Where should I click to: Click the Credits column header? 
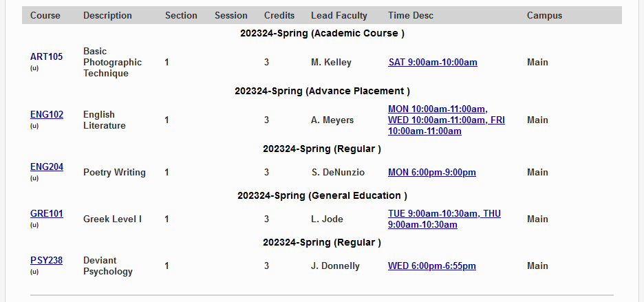(x=279, y=15)
